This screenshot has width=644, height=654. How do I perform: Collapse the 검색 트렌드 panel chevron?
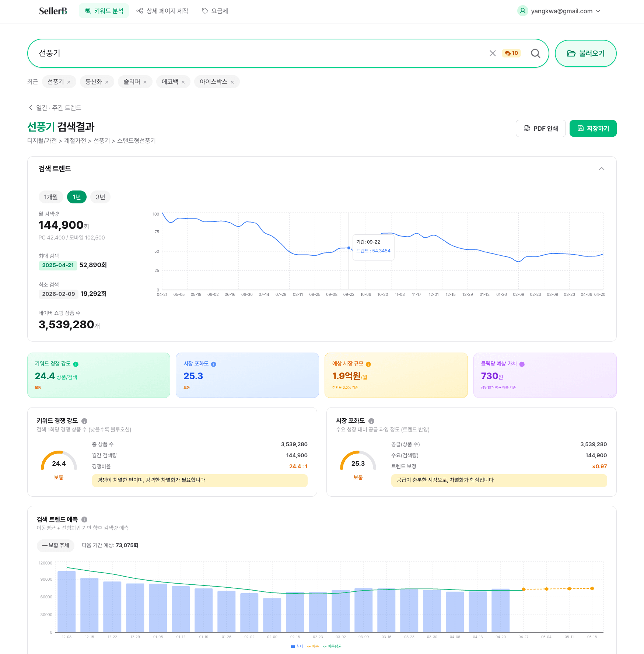tap(602, 169)
